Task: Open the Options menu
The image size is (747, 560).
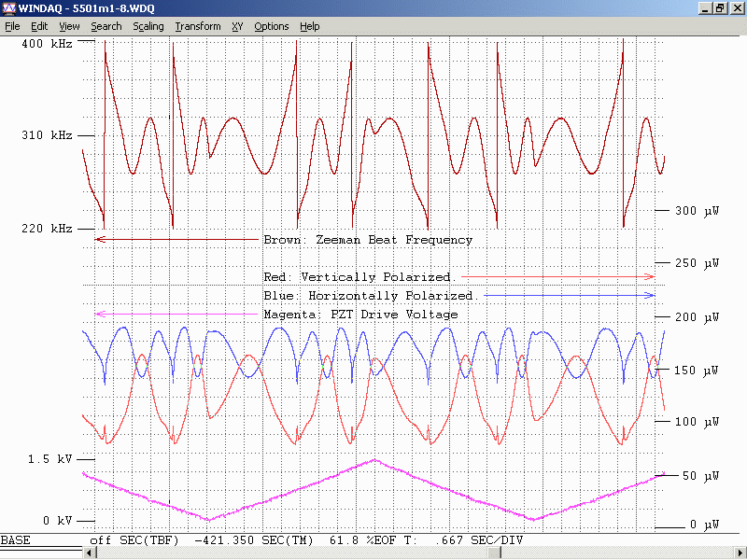Action: tap(272, 26)
